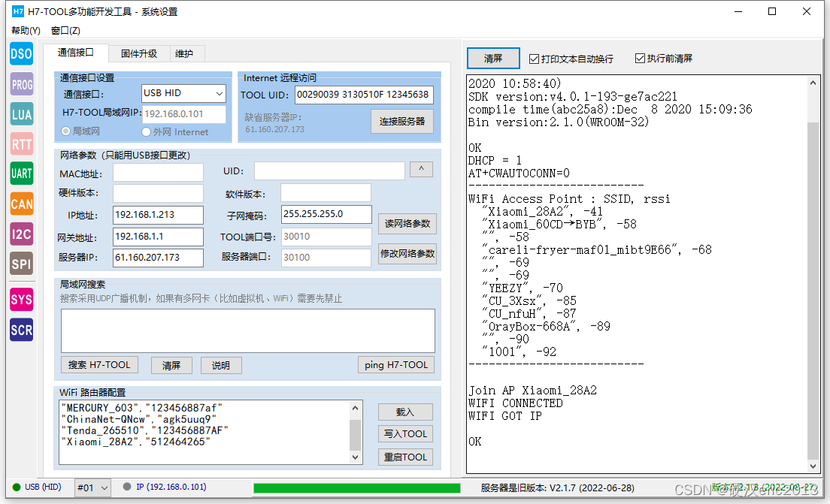Click the ping H7-TOOL button
This screenshot has height=504, width=830.
pyautogui.click(x=396, y=365)
